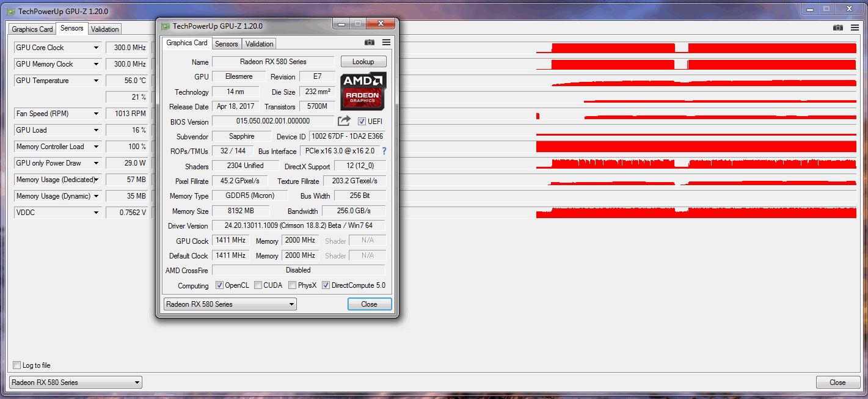Select Sensors tab in back window

click(x=72, y=28)
